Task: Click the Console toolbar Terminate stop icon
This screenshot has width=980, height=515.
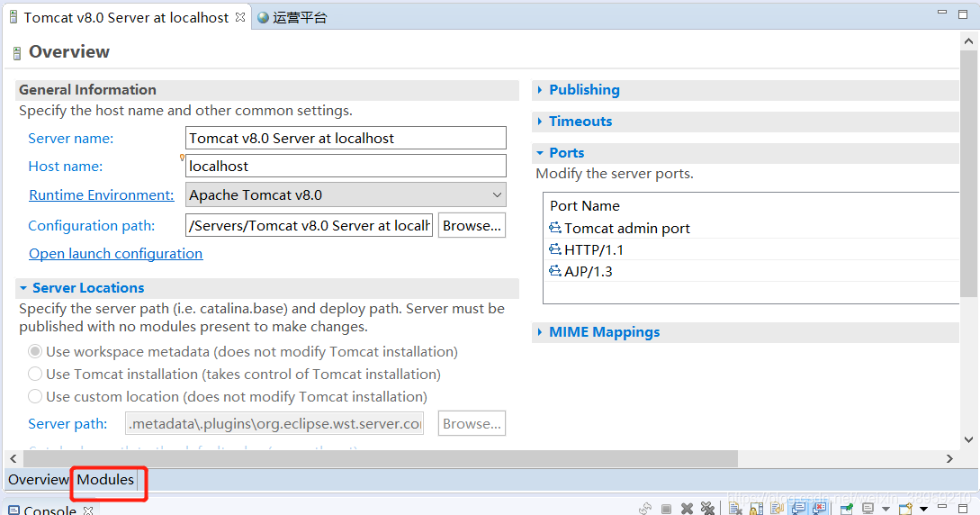Action: [666, 509]
